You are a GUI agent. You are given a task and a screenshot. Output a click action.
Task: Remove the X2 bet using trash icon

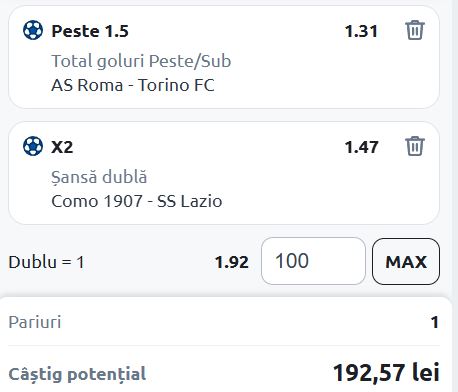coord(415,146)
